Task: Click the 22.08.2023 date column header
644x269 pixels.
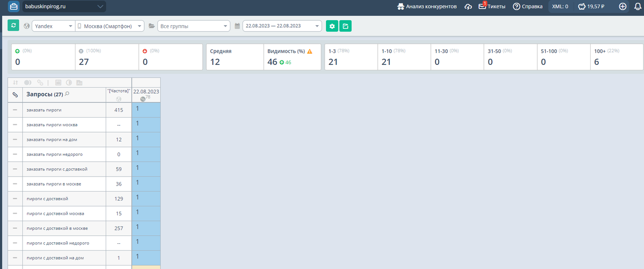Action: [146, 92]
